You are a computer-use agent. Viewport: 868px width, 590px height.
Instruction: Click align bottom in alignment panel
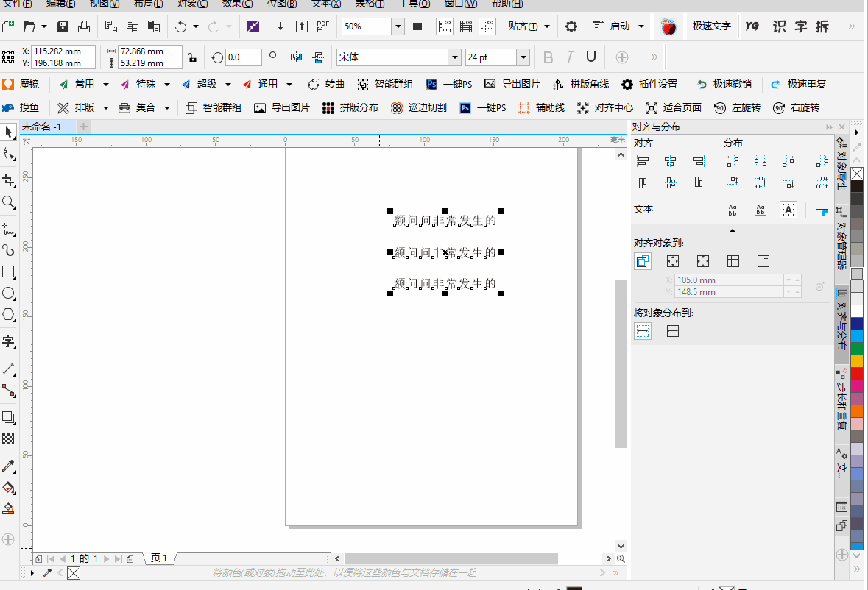coord(699,182)
